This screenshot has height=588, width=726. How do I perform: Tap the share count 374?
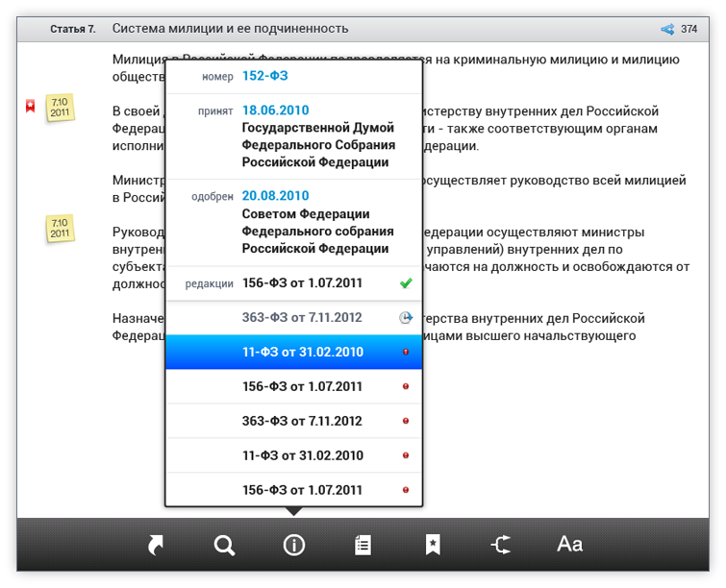[688, 29]
